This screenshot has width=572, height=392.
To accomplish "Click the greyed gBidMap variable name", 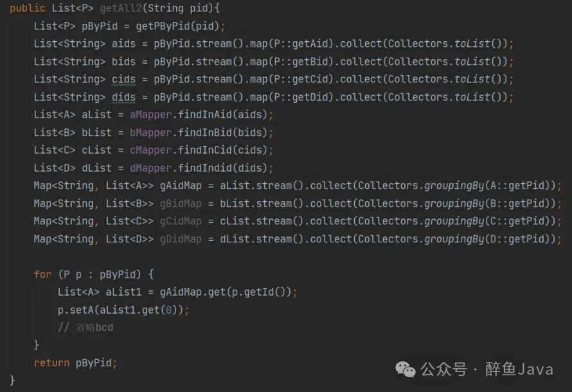I will pos(180,204).
